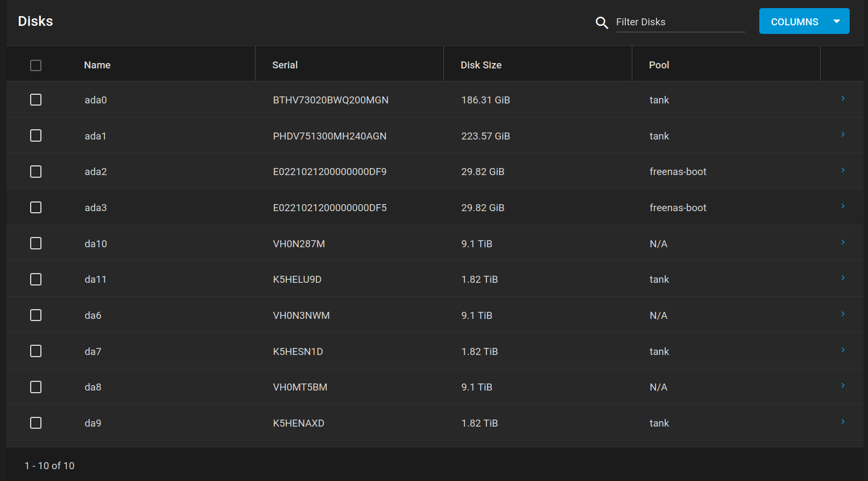Check the box for disk ada0
Viewport: 868px width, 481px height.
click(36, 100)
